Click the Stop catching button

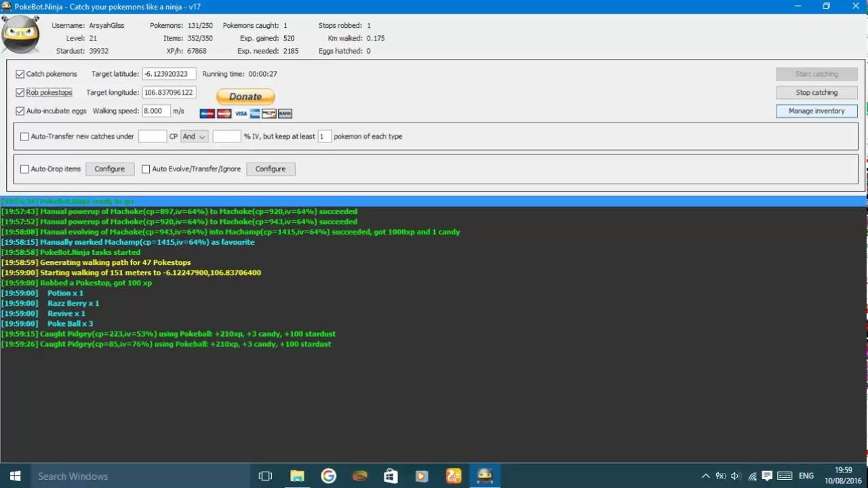click(816, 92)
